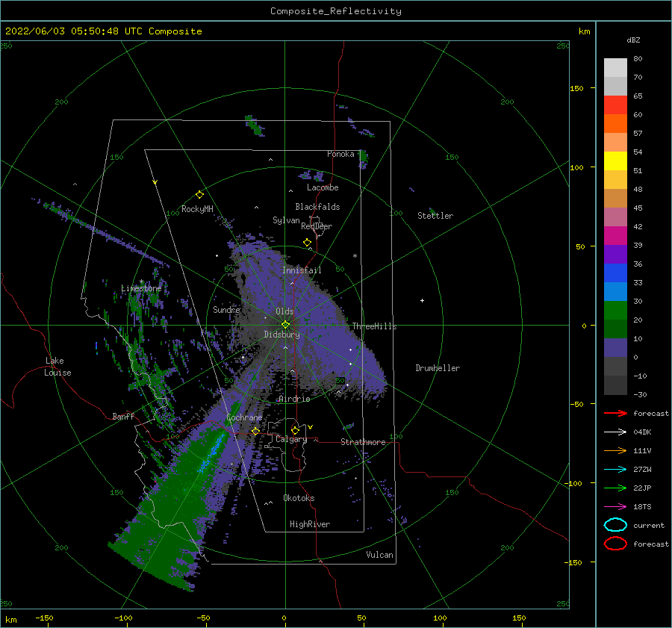The width and height of the screenshot is (672, 628).
Task: Click the 30 dBZ light blue swatch
Action: tap(615, 291)
